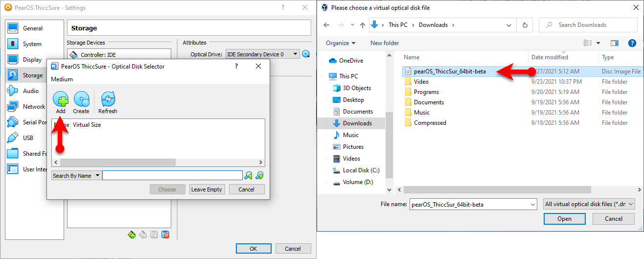Select the Programs folder
Viewport: 644px width, 259px height.
pyautogui.click(x=426, y=92)
